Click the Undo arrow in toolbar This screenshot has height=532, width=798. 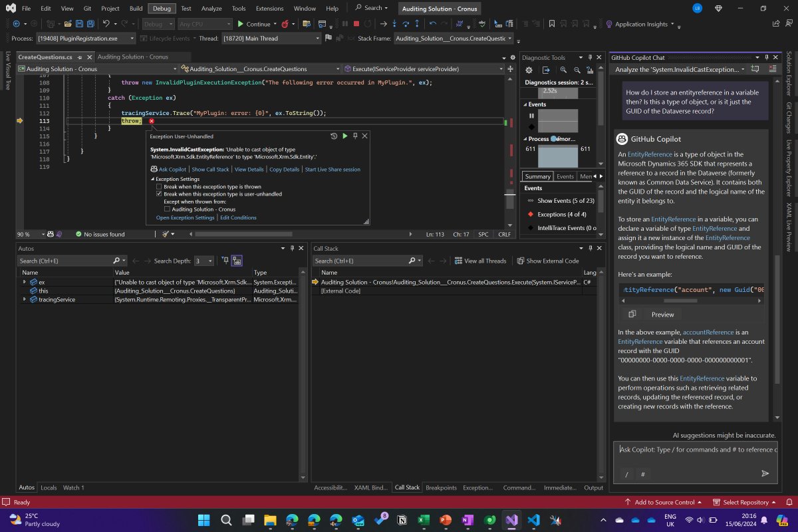106,24
